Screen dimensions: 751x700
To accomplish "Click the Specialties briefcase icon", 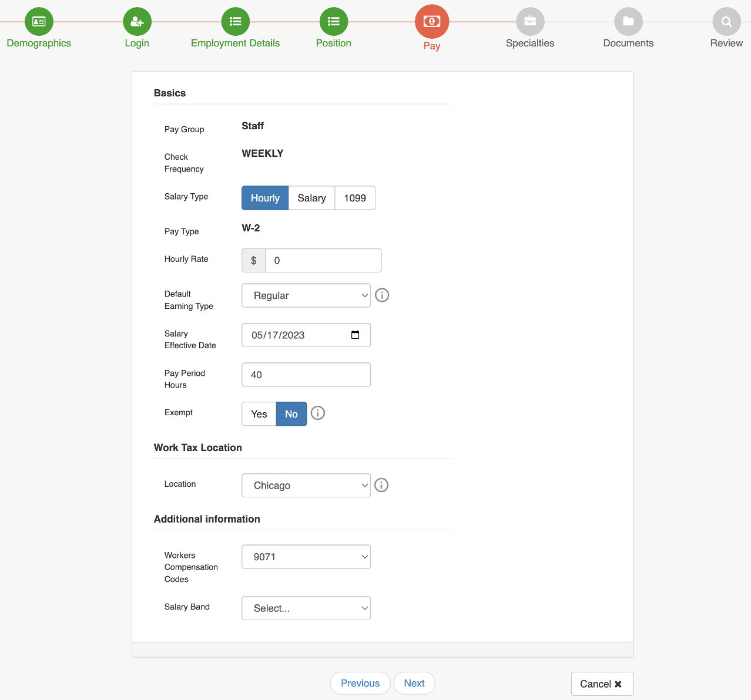I will (529, 21).
